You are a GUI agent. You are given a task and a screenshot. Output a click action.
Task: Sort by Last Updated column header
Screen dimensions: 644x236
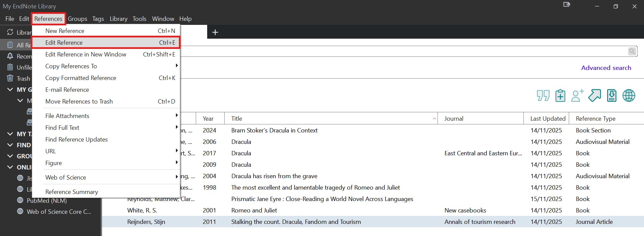(547, 118)
